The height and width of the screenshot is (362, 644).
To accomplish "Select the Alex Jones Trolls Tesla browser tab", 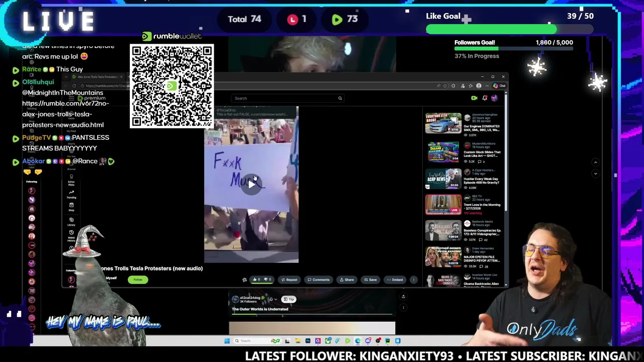I will point(97,77).
